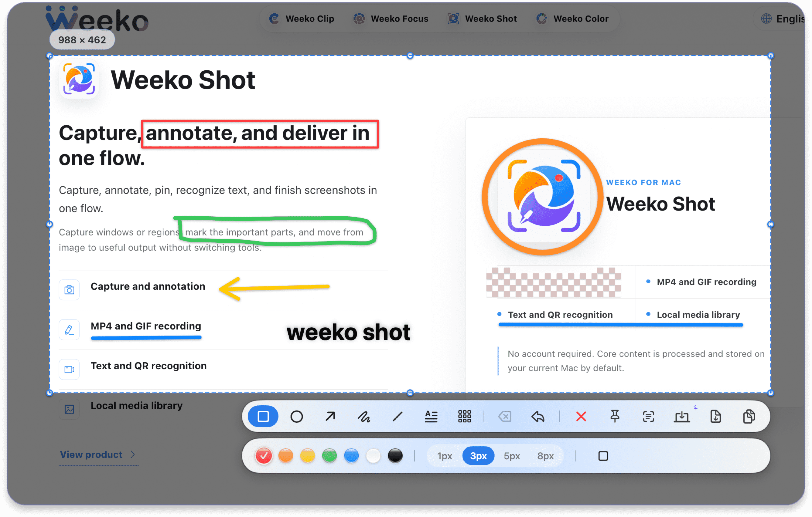This screenshot has height=517, width=812.
Task: Pick the red color swatch
Action: coord(263,456)
